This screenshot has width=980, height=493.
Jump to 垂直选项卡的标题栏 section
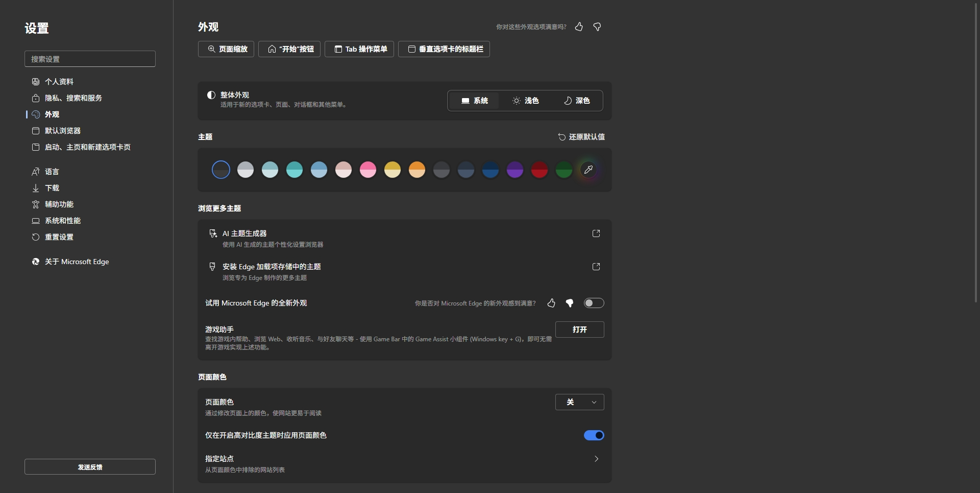[444, 49]
